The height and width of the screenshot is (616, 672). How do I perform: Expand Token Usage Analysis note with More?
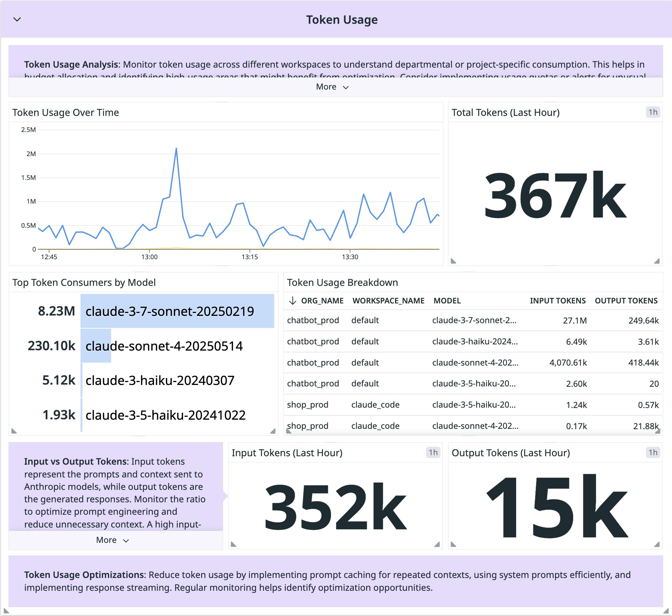click(332, 87)
